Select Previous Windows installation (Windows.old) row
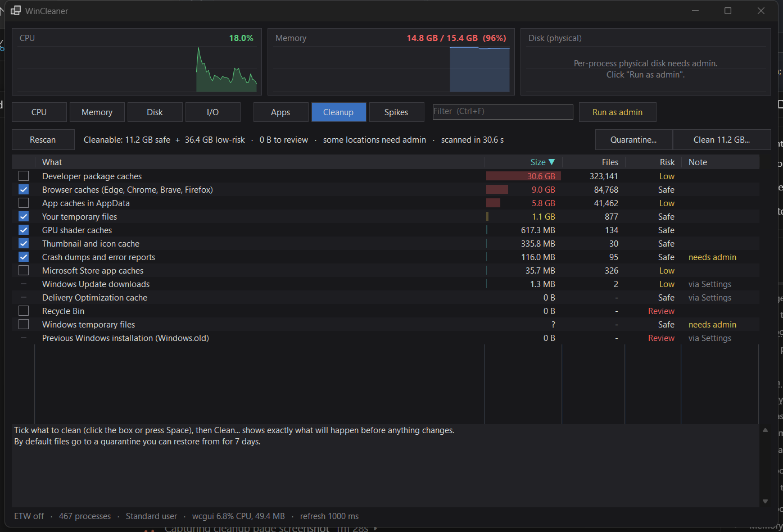The image size is (783, 532). tap(386, 338)
